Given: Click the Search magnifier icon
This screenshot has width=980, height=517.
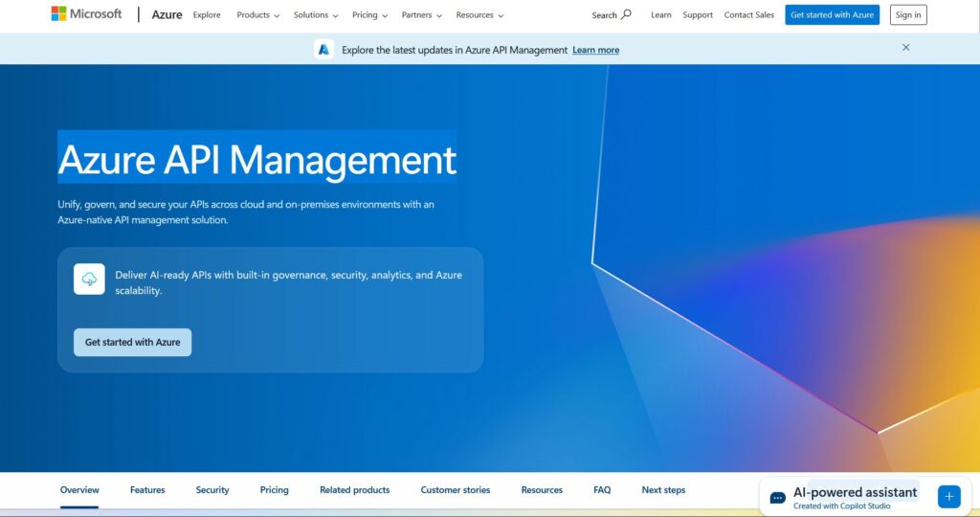Looking at the screenshot, I should [626, 13].
